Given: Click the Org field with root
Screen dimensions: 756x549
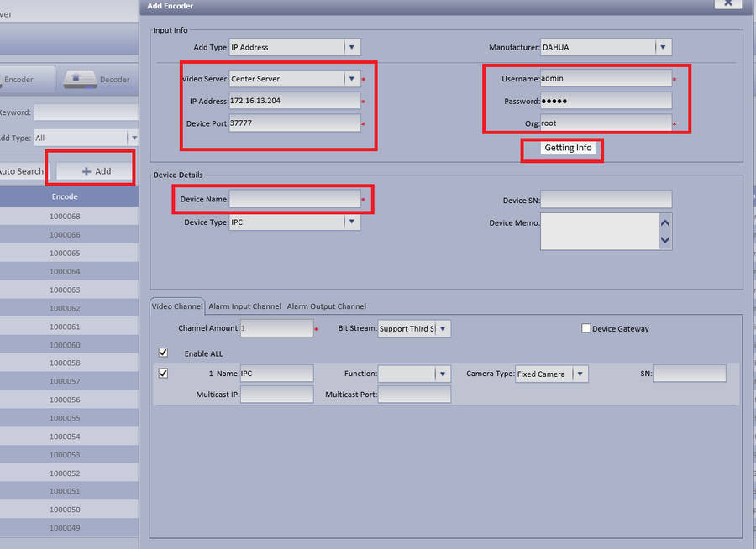Looking at the screenshot, I should coord(606,123).
